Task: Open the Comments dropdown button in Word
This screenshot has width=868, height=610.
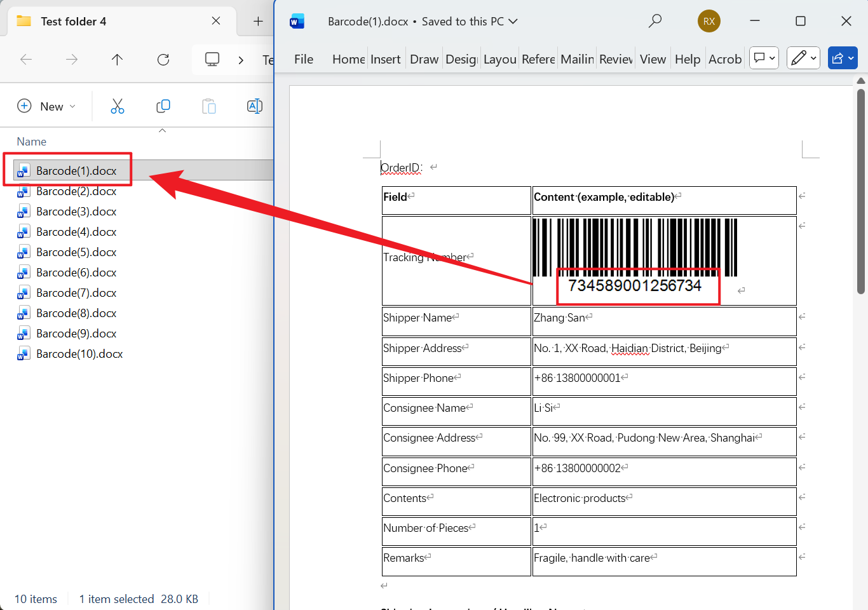Action: click(x=764, y=58)
